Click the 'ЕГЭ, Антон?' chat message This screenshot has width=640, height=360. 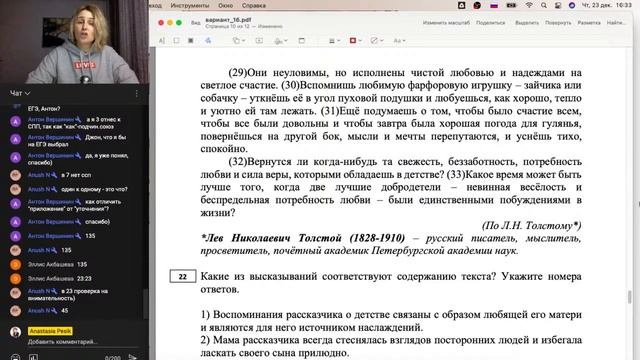pos(44,109)
